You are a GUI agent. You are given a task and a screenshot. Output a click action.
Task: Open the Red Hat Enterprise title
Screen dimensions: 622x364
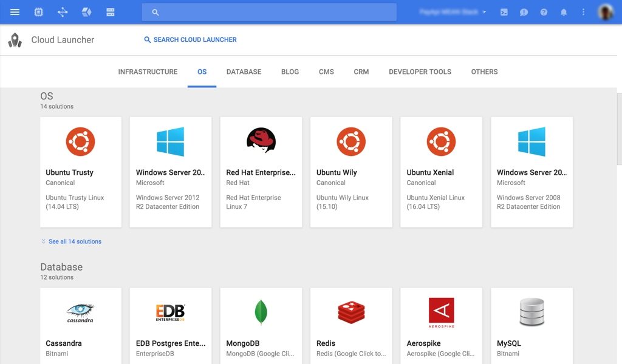(x=261, y=173)
